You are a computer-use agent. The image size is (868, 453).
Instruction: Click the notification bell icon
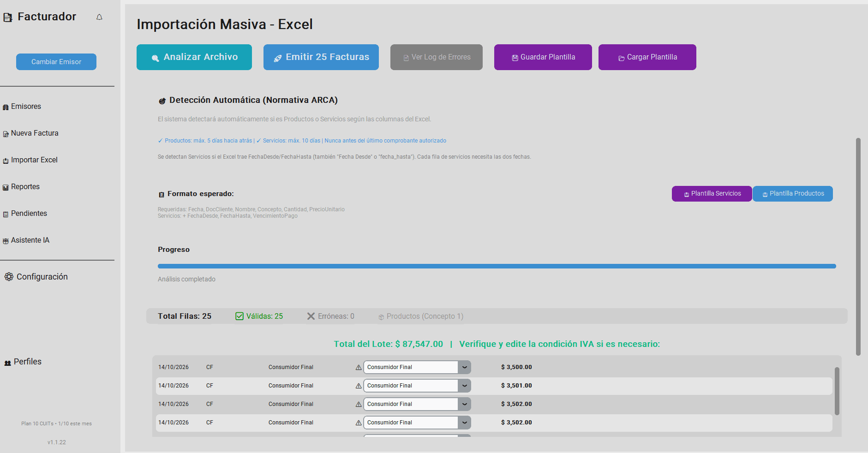point(99,17)
